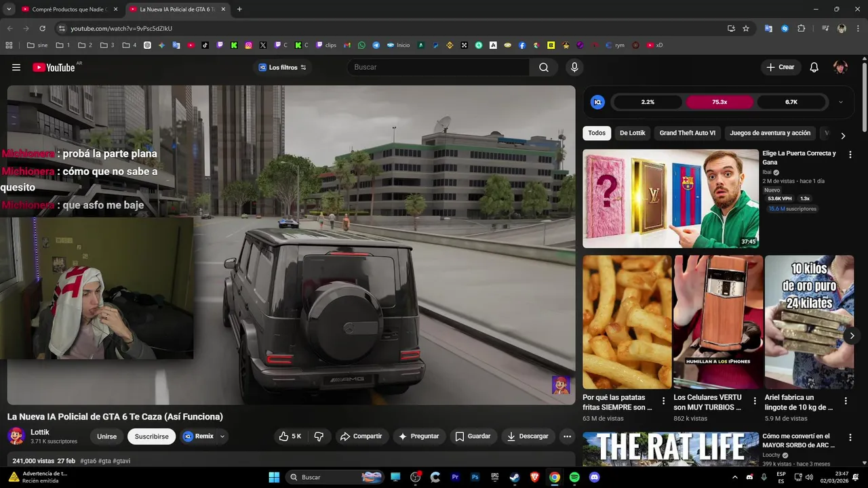
Task: Click the channel watermark on the video
Action: coord(561,385)
